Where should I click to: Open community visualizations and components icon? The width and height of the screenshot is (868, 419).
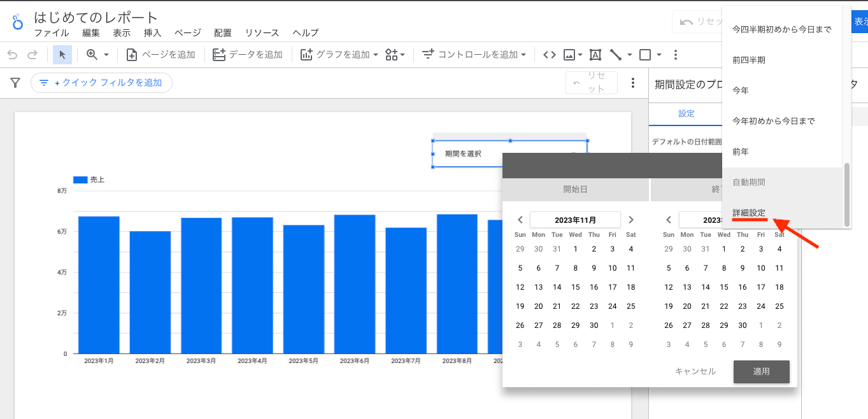(392, 55)
